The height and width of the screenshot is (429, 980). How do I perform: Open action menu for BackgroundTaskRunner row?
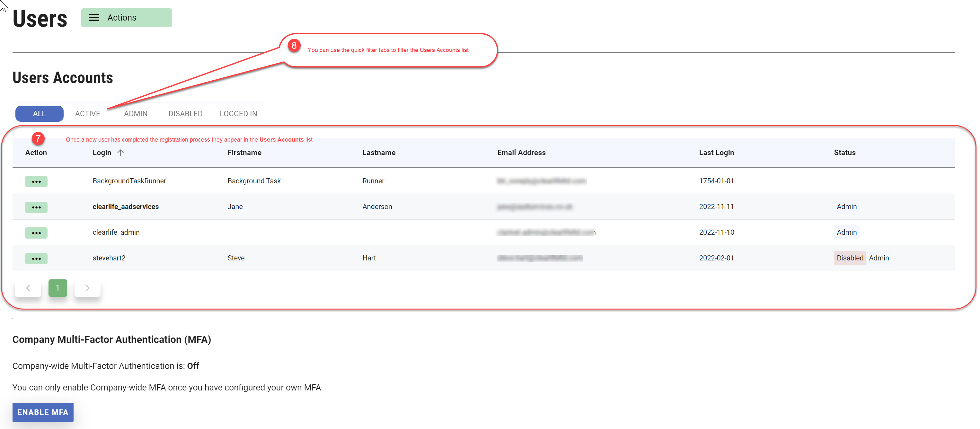tap(36, 181)
